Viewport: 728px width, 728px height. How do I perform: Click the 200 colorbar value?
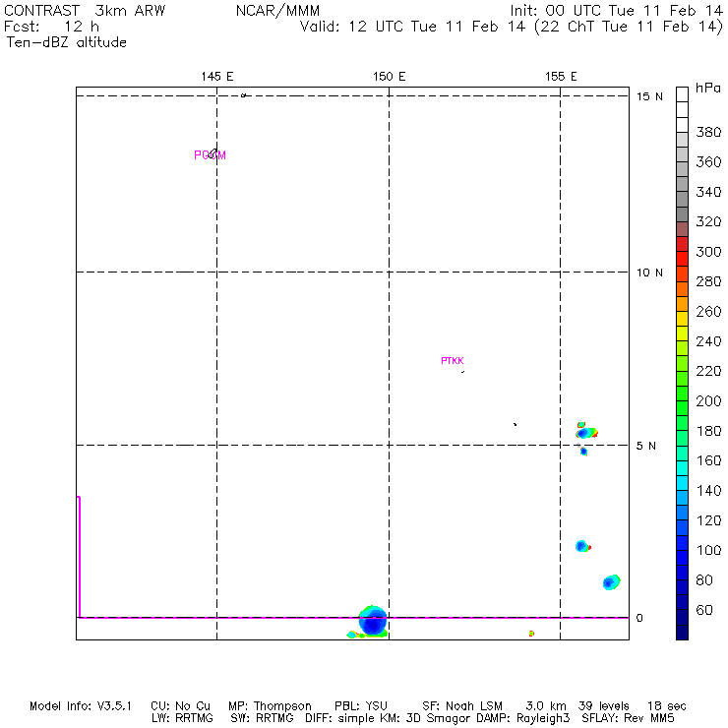[x=708, y=401]
